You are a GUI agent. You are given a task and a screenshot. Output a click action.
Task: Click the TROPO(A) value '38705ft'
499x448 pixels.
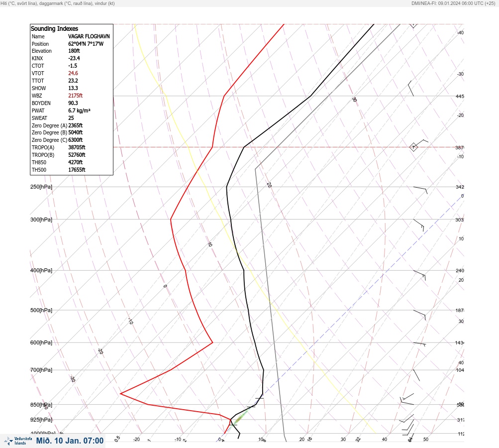pyautogui.click(x=77, y=147)
